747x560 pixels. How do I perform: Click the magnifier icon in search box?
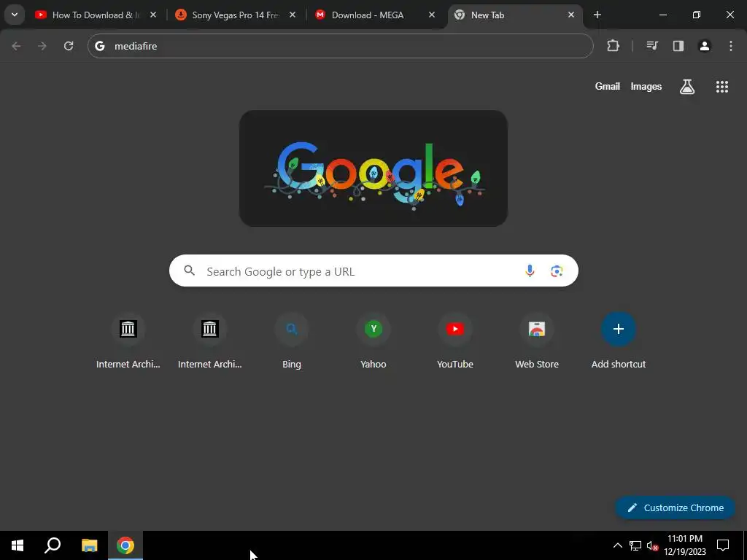(189, 271)
